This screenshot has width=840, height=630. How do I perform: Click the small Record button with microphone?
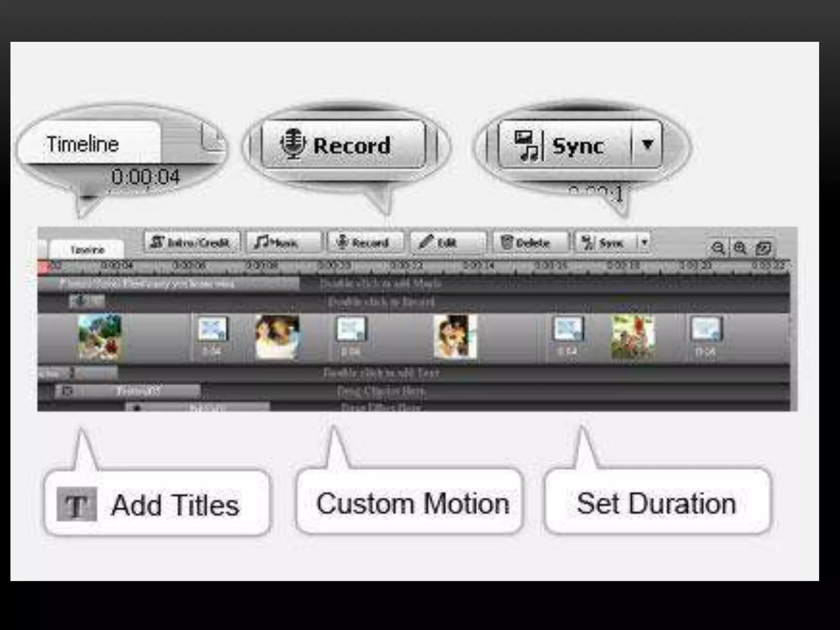tap(365, 242)
